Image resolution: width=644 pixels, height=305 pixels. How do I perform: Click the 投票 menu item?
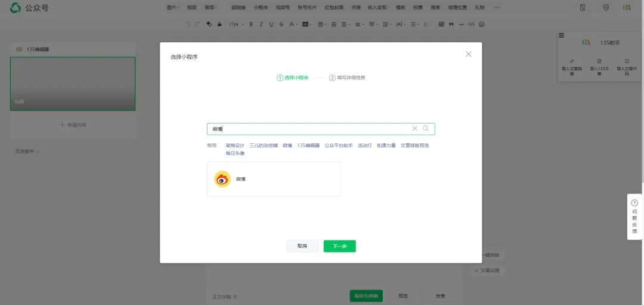(x=417, y=7)
